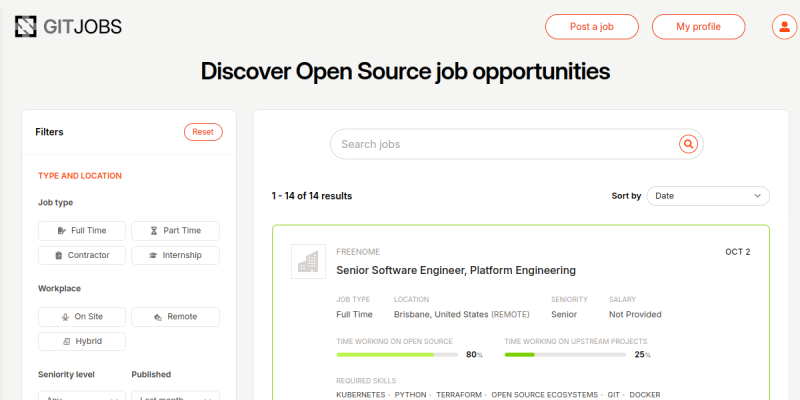Click the GitJobs logo icon

click(x=26, y=27)
